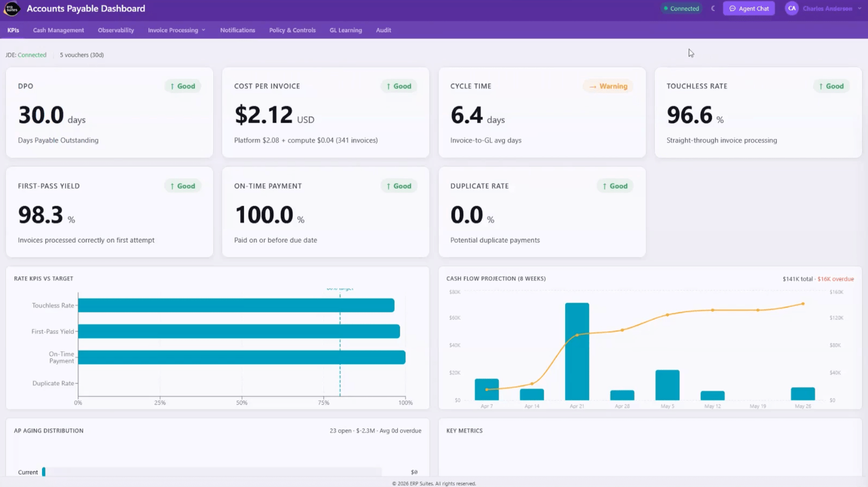Click the Cycle Time Warning badge
868x487 pixels.
click(x=608, y=86)
